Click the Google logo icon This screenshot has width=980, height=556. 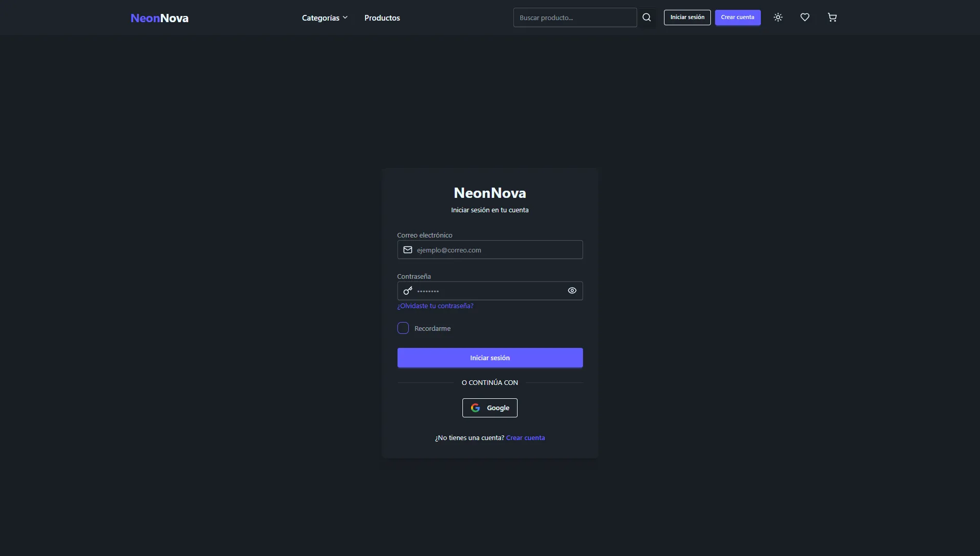[475, 408]
